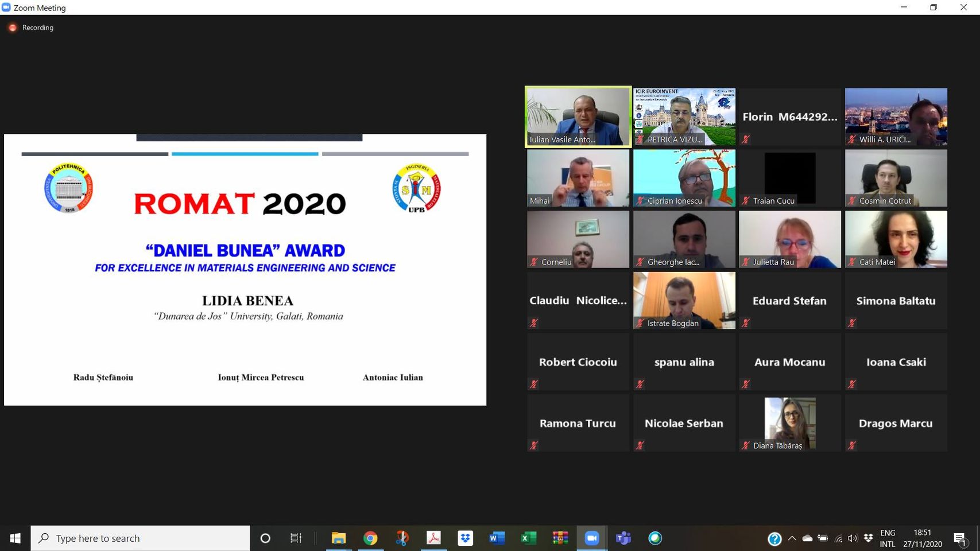Open the notification action center
This screenshot has height=551, width=980.
click(959, 538)
